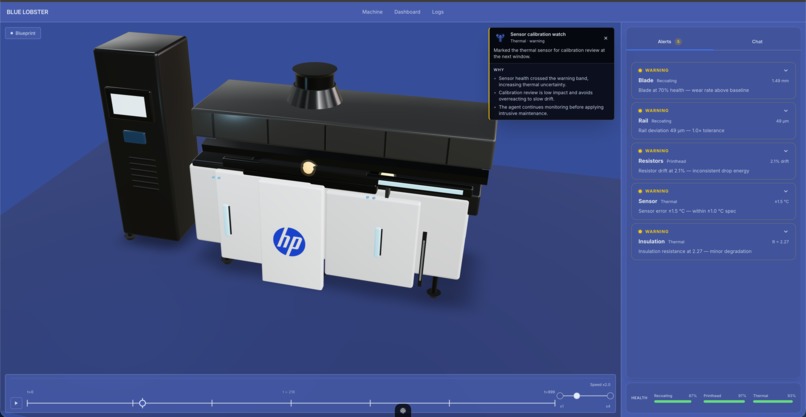Screen dimensions: 806x417
Task: Switch to the Chat tab
Action: click(757, 42)
